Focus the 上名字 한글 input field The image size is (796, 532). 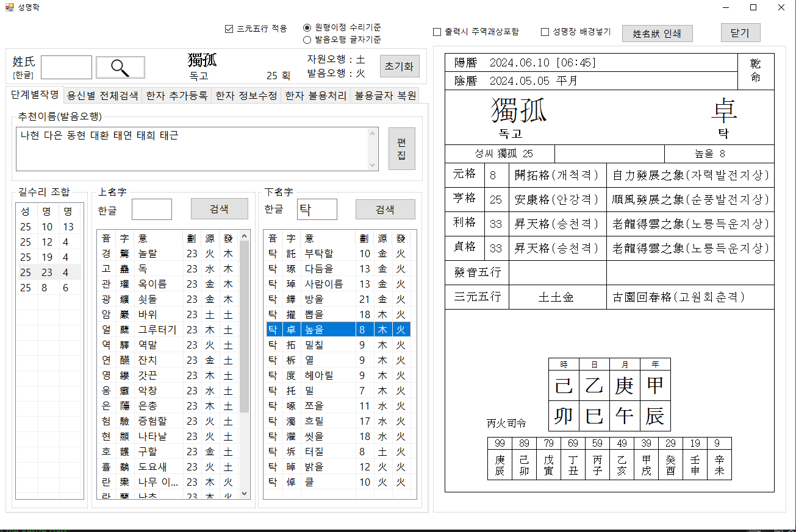pyautogui.click(x=152, y=209)
